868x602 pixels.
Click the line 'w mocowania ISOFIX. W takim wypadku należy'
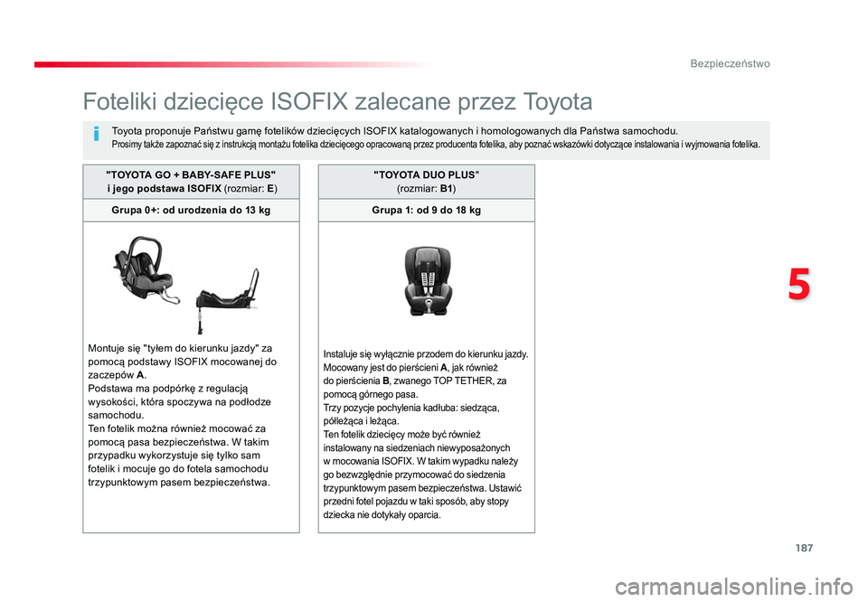(420, 462)
